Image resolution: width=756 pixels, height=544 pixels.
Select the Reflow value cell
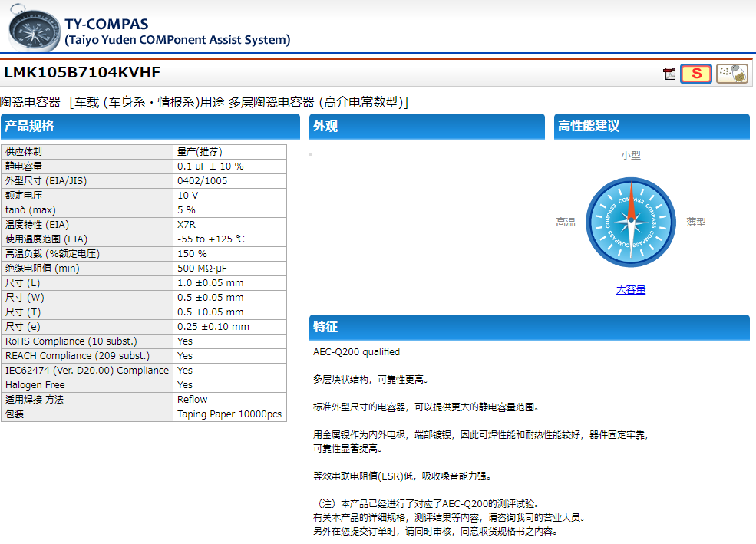tap(229, 400)
